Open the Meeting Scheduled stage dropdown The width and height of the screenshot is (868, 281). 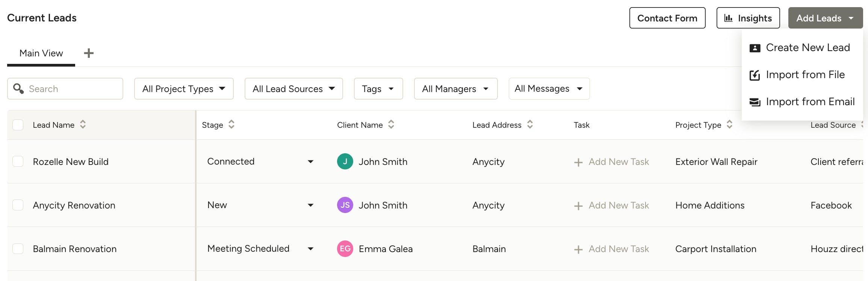point(261,249)
